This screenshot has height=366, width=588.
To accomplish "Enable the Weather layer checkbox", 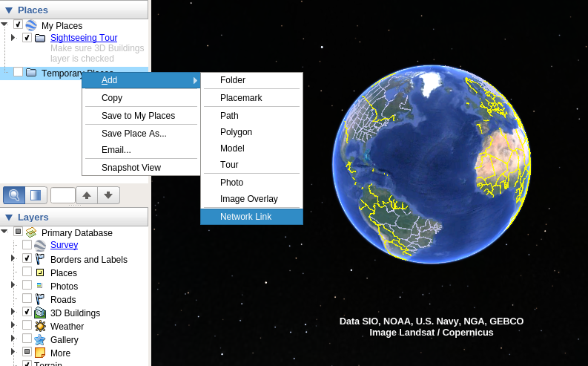I will 27,325.
